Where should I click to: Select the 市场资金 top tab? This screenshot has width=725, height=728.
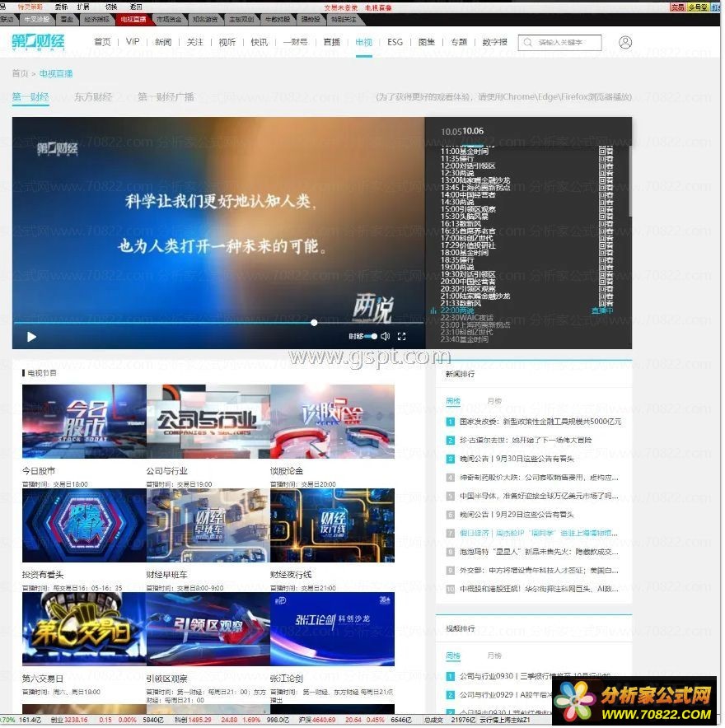[169, 20]
